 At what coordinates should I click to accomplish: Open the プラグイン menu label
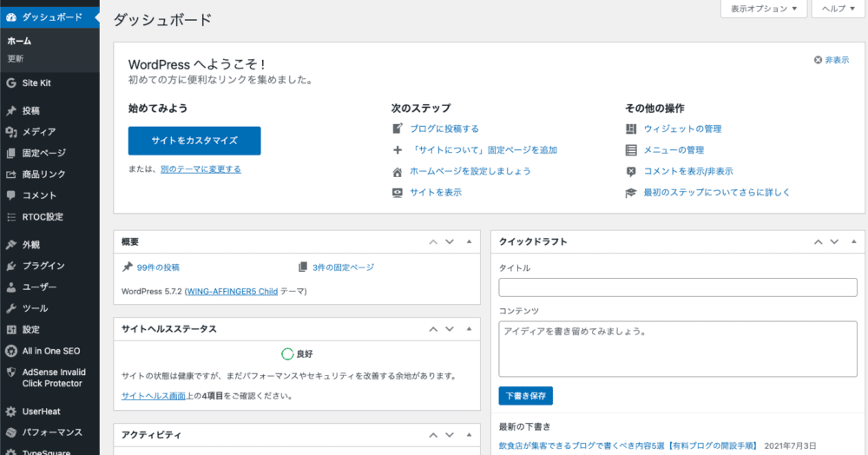(x=43, y=266)
